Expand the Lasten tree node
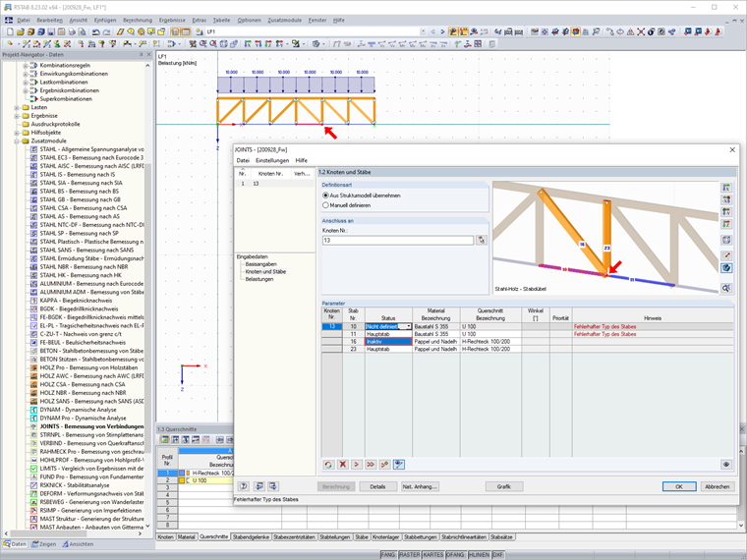The width and height of the screenshot is (747, 560). click(17, 107)
